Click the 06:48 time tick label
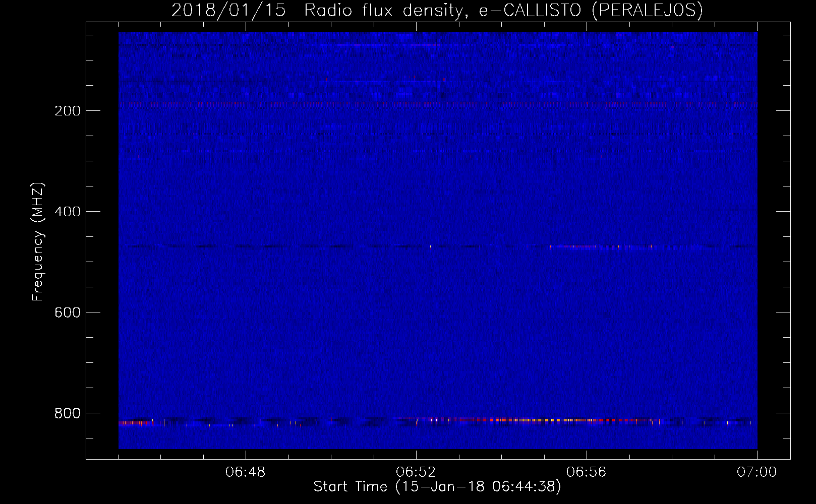Image resolution: width=816 pixels, height=504 pixels. click(246, 472)
